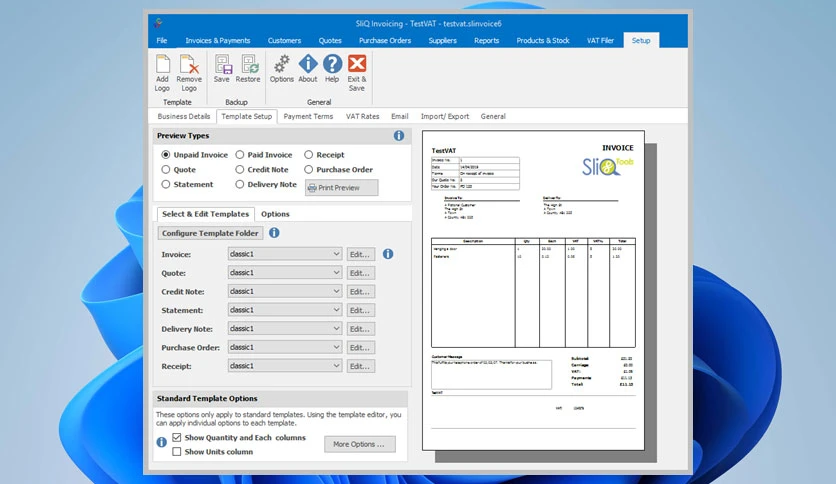Select the Statement radio button

pos(166,184)
